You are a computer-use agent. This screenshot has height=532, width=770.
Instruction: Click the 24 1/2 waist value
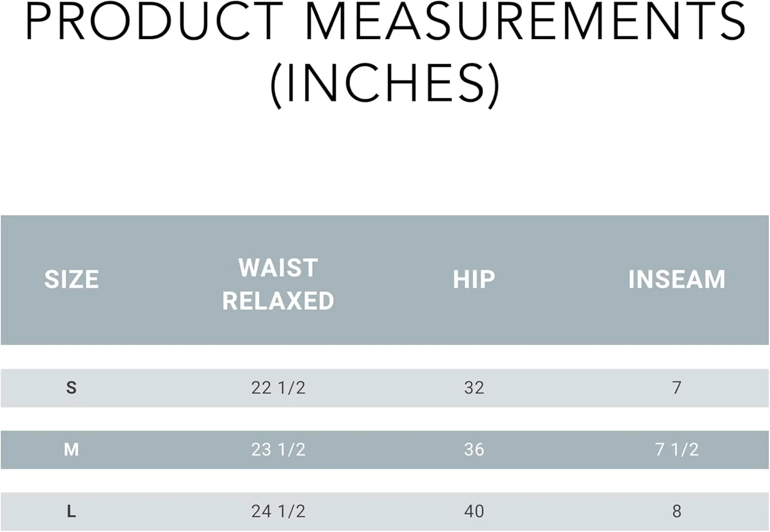click(x=278, y=511)
